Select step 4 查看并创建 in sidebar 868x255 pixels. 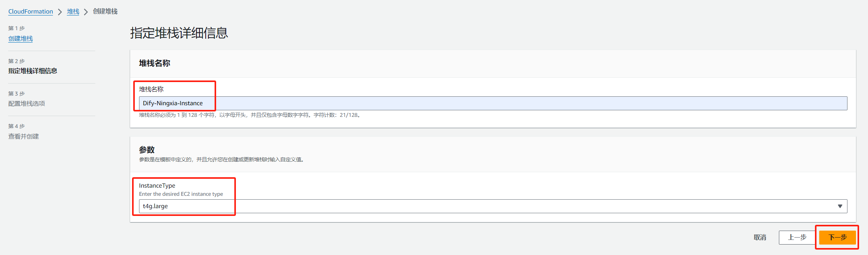(24, 136)
